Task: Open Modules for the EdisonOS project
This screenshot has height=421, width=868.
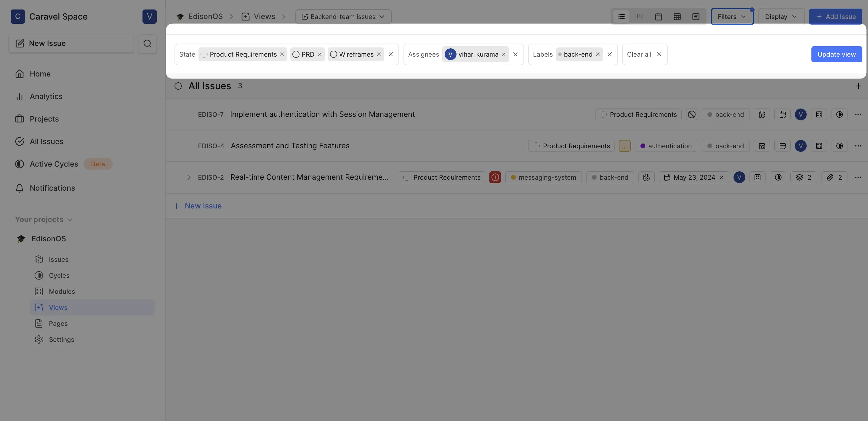Action: tap(62, 291)
